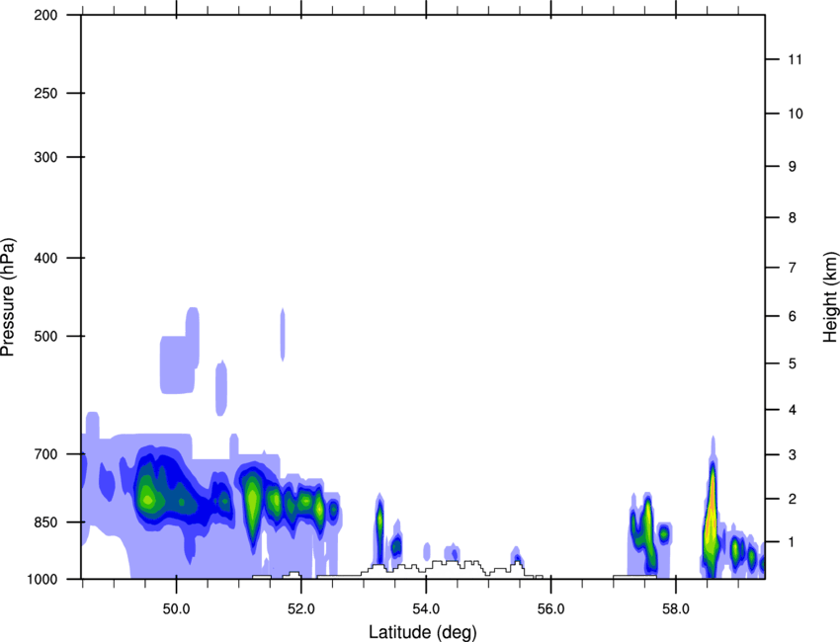Select the 1000 pressure tick label
Viewport: 840px width, 642px height.
click(x=42, y=580)
